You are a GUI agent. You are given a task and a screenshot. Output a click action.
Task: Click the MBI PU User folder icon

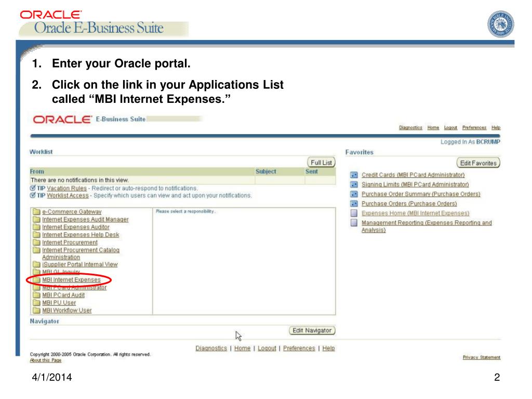(x=36, y=303)
